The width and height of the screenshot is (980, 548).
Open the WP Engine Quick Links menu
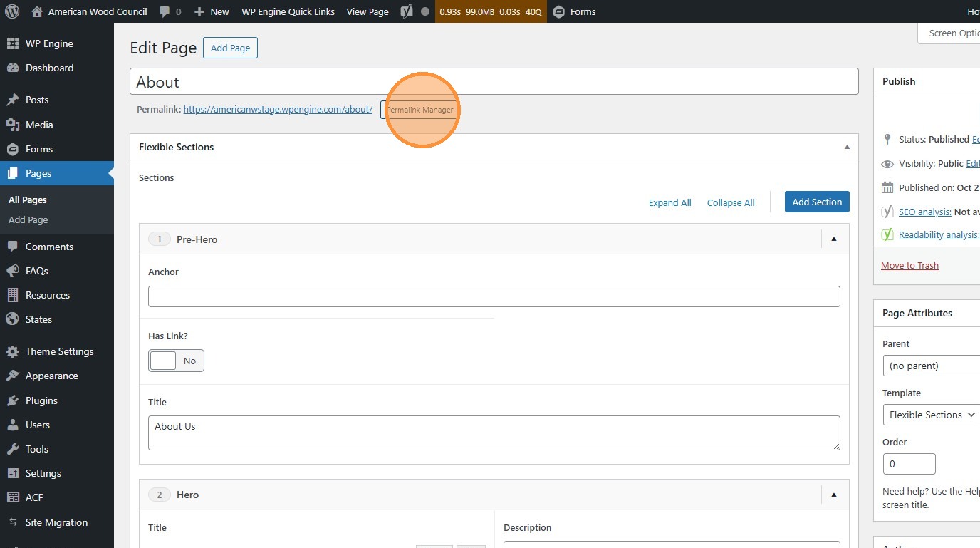288,11
